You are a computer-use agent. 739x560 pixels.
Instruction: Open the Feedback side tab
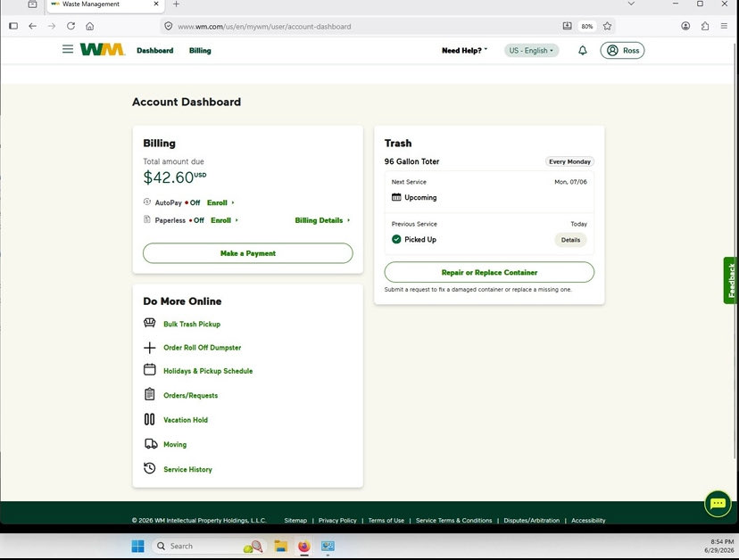[x=731, y=280]
